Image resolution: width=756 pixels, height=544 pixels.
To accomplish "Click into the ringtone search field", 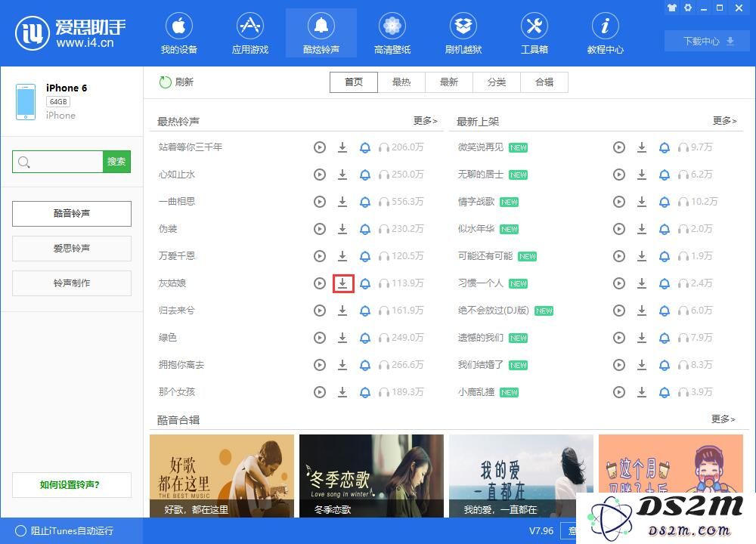I will tap(58, 162).
